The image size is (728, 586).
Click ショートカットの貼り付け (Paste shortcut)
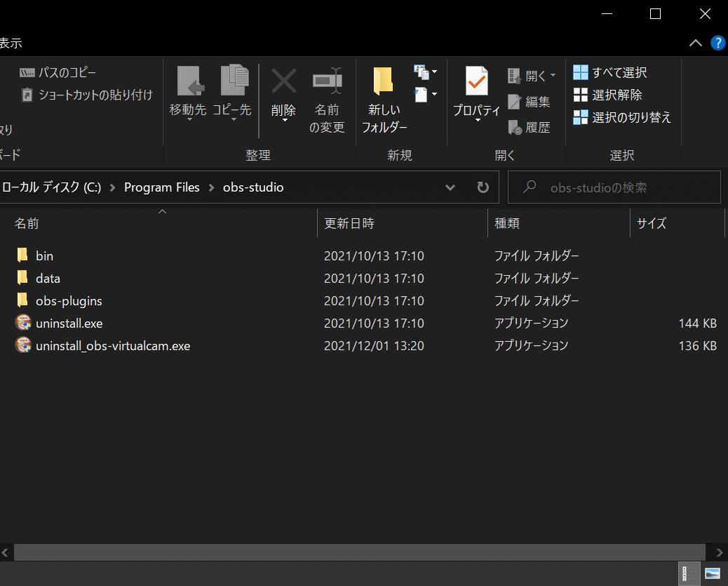(x=87, y=95)
